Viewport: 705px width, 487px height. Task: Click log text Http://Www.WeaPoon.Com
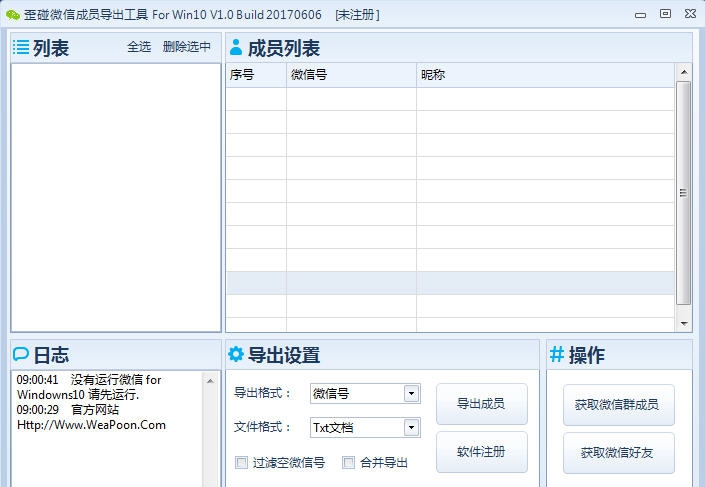(x=91, y=425)
